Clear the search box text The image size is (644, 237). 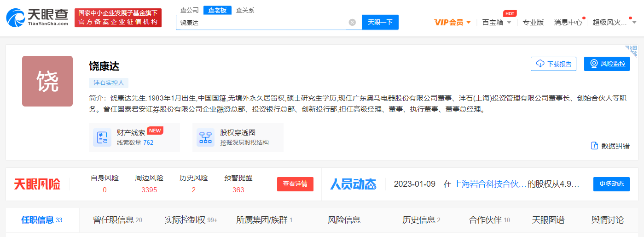coord(352,22)
